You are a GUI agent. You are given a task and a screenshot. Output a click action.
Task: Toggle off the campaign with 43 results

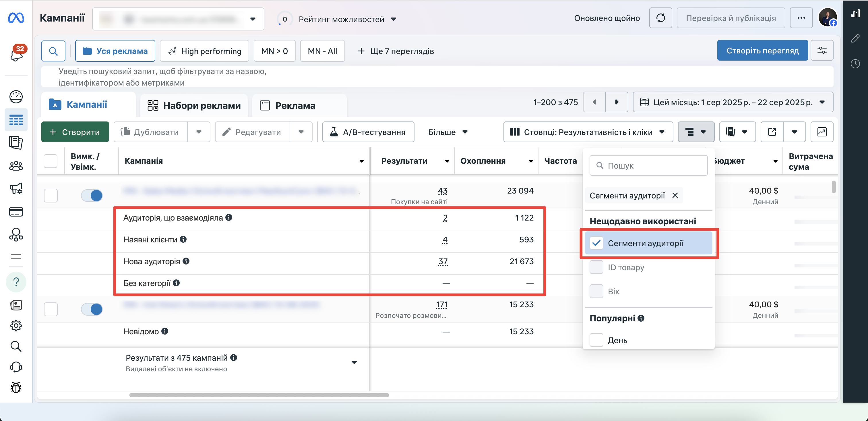(x=92, y=196)
